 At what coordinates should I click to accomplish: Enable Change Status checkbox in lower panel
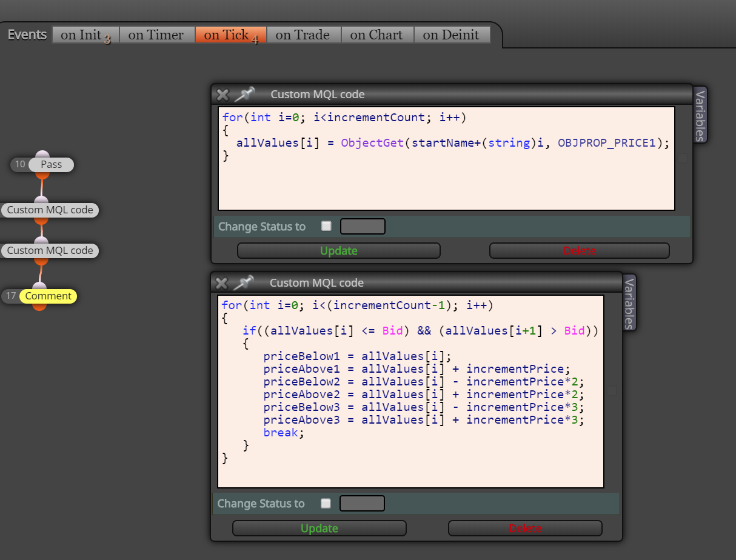click(x=326, y=503)
